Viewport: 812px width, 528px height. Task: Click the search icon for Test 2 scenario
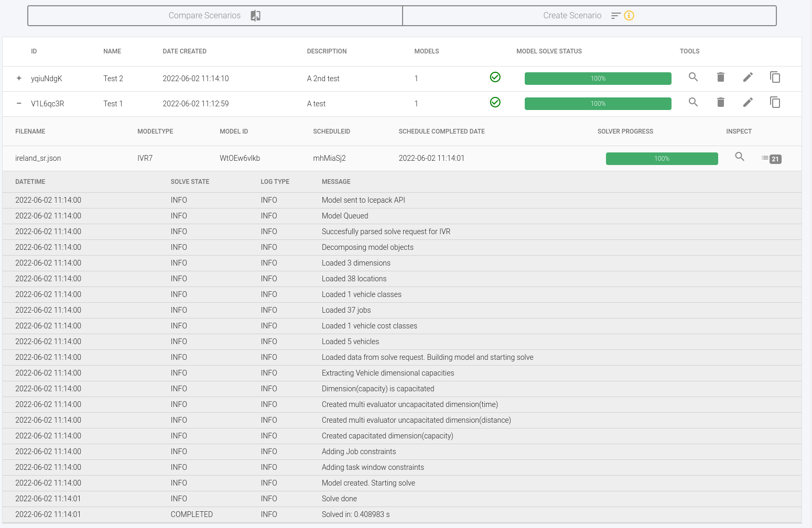[693, 77]
